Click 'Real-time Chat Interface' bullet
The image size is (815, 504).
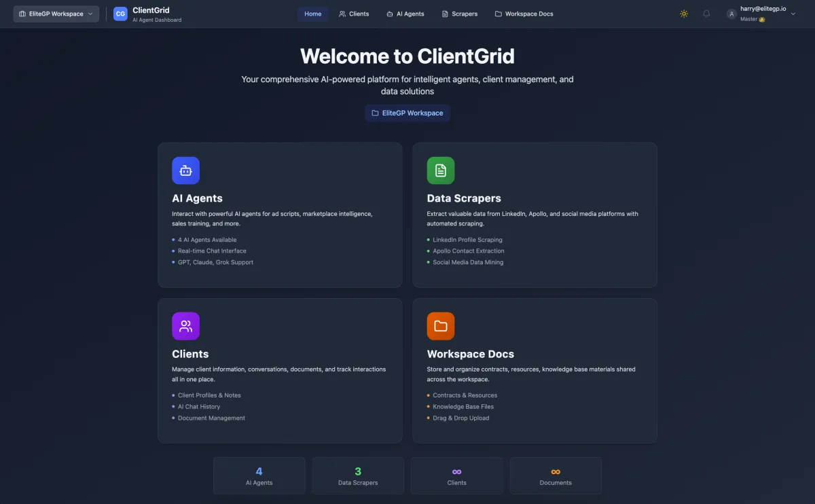click(x=212, y=251)
